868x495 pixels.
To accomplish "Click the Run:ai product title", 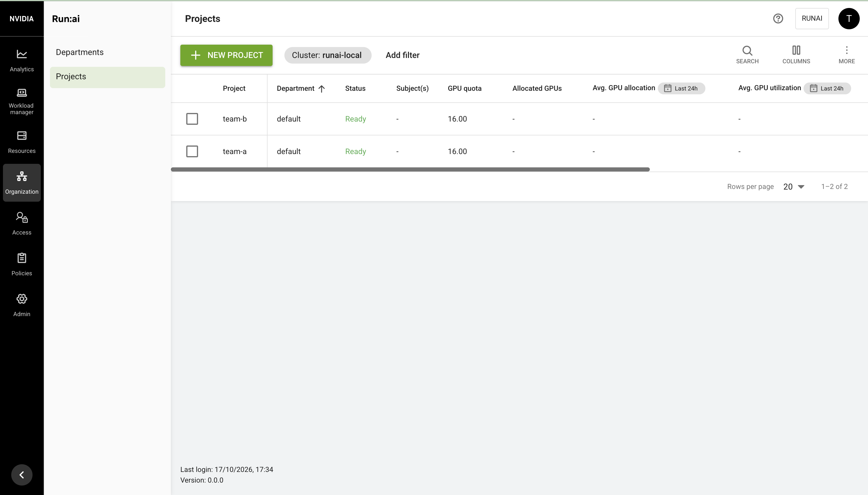I will 66,19.
